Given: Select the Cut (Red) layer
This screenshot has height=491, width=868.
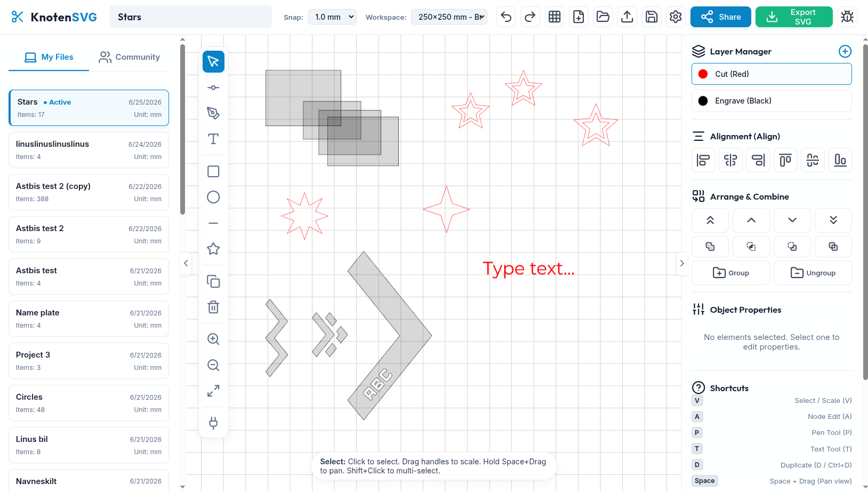Looking at the screenshot, I should pos(771,74).
